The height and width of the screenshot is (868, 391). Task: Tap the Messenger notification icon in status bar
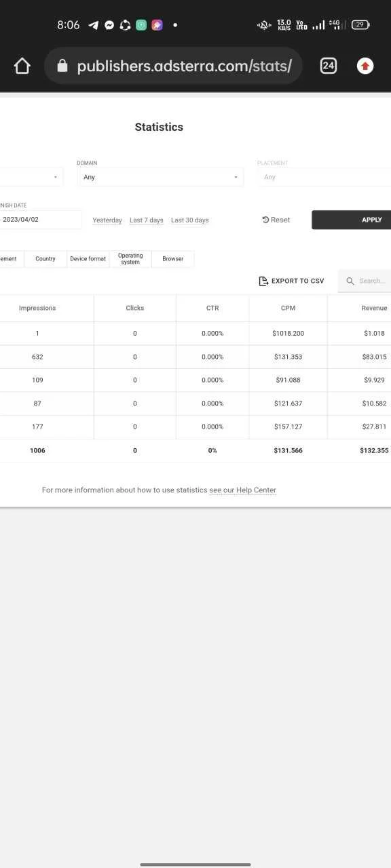tap(109, 25)
